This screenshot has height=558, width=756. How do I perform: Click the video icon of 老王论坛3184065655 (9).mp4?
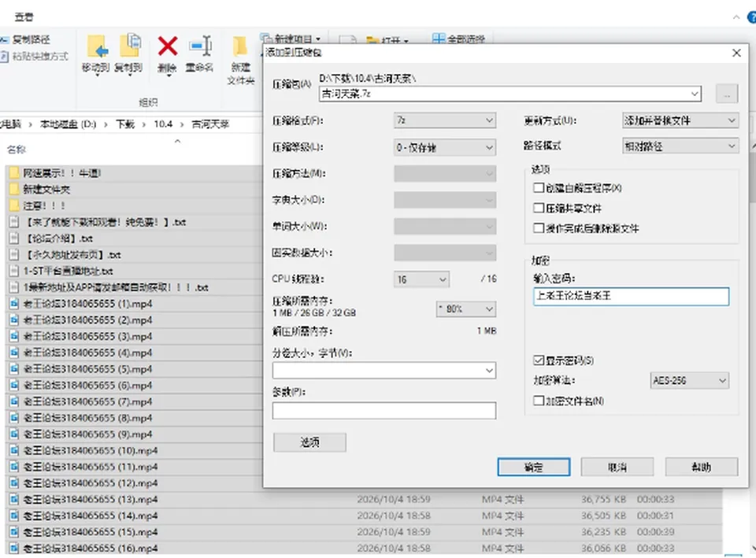click(x=14, y=434)
